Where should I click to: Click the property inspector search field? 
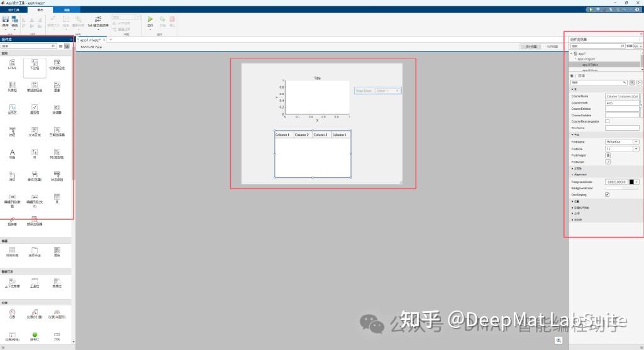tap(599, 82)
